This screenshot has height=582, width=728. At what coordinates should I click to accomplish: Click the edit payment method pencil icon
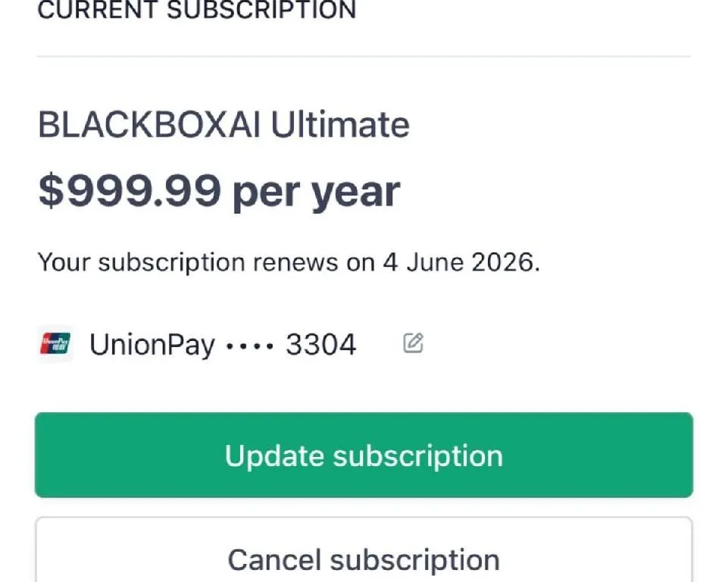pyautogui.click(x=413, y=344)
